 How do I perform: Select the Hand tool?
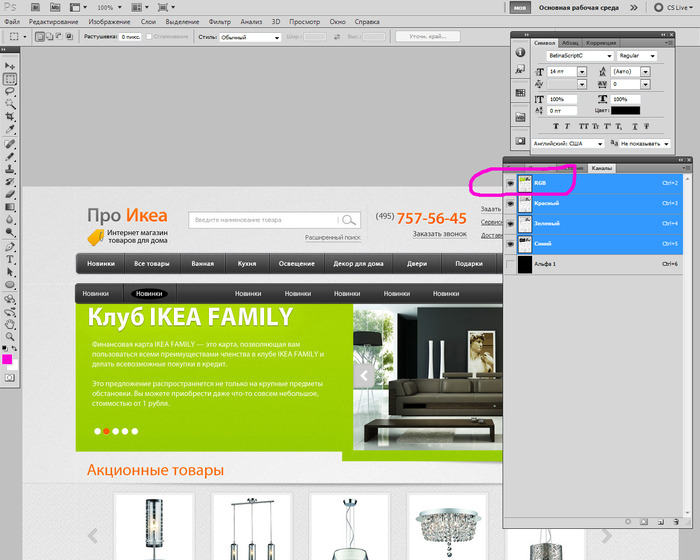click(x=10, y=324)
